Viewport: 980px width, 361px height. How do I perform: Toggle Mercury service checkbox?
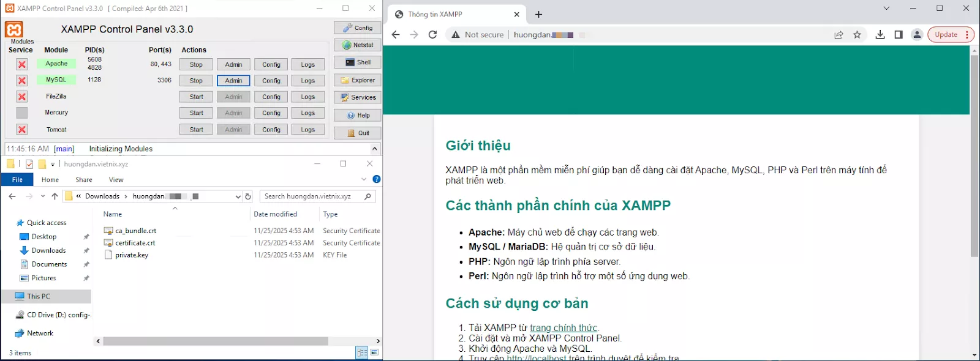[x=22, y=113]
